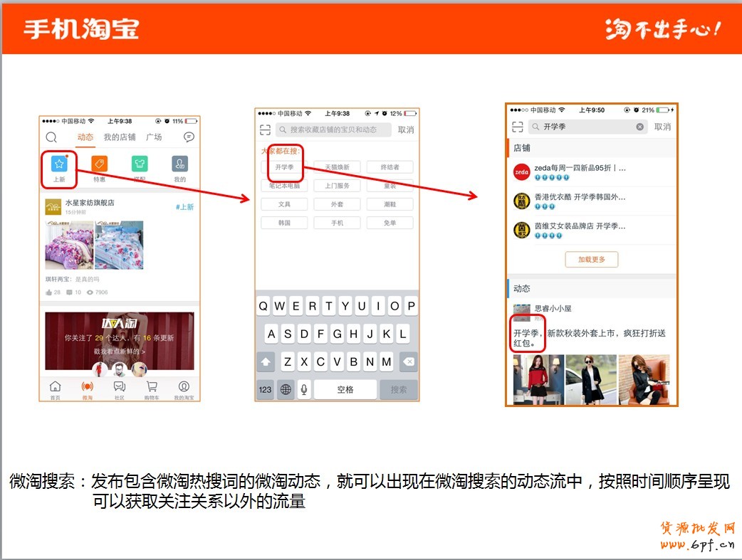The width and height of the screenshot is (742, 560).
Task: Clear the 开学季 search text with X icon
Action: (x=639, y=127)
